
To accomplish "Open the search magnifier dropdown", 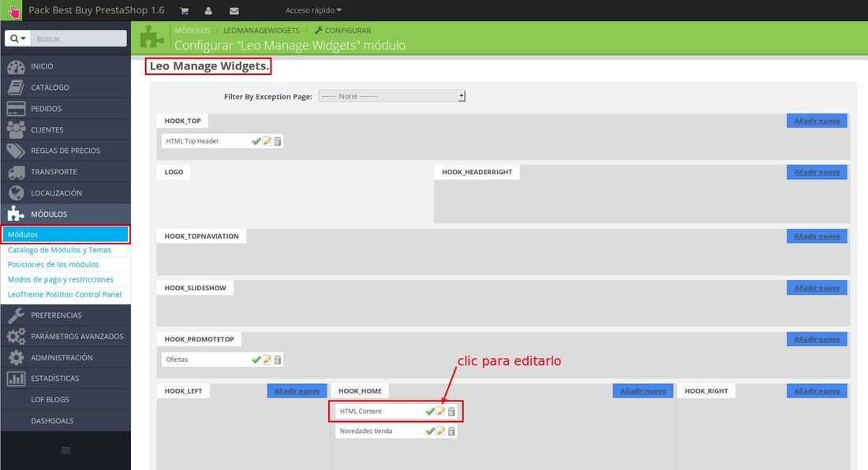I will pyautogui.click(x=17, y=39).
